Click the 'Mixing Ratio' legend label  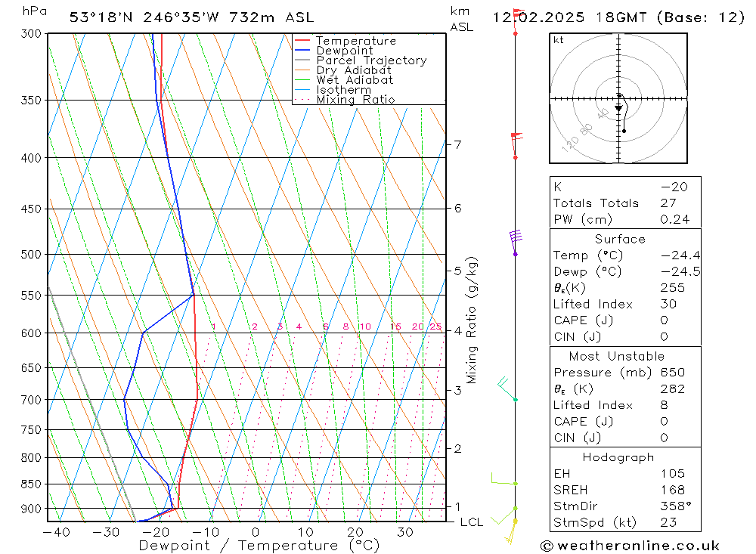pos(356,99)
